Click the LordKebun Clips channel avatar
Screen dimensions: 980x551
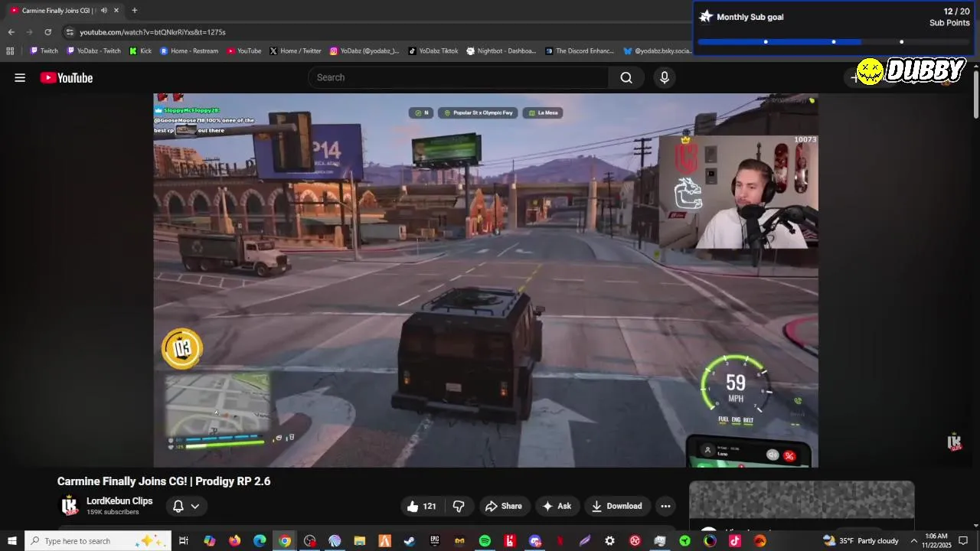(70, 506)
